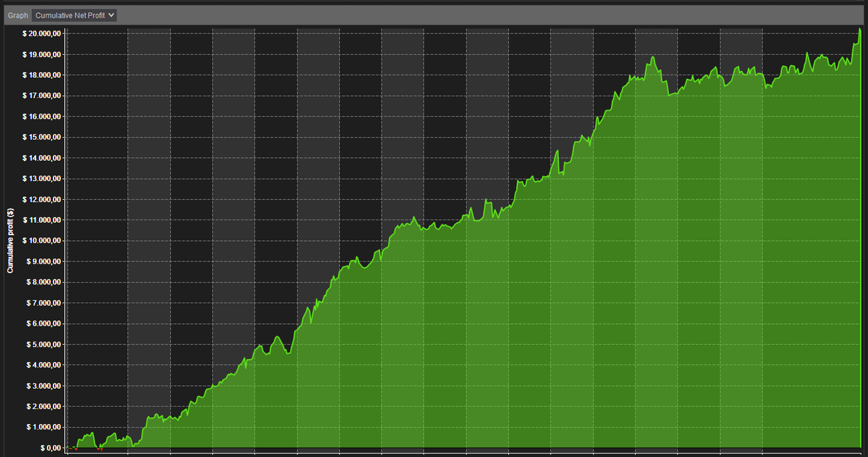The height and width of the screenshot is (457, 868).
Task: Click the "$ 12.000,00" axis label
Action: click(42, 199)
